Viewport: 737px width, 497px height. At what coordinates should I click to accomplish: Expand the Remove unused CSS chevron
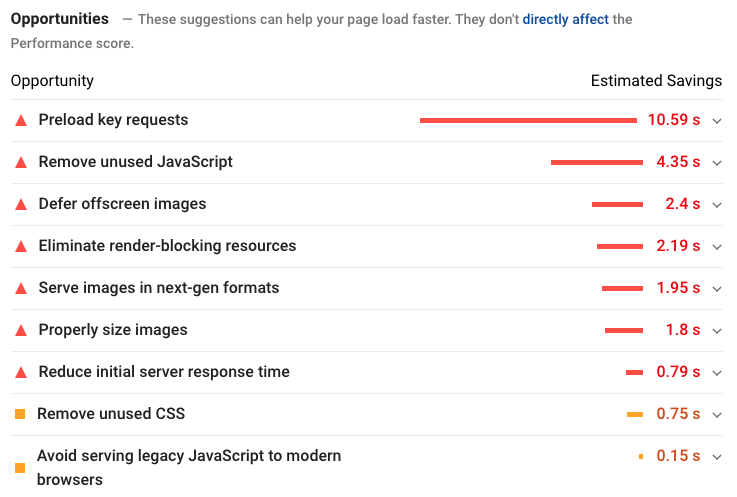click(717, 415)
